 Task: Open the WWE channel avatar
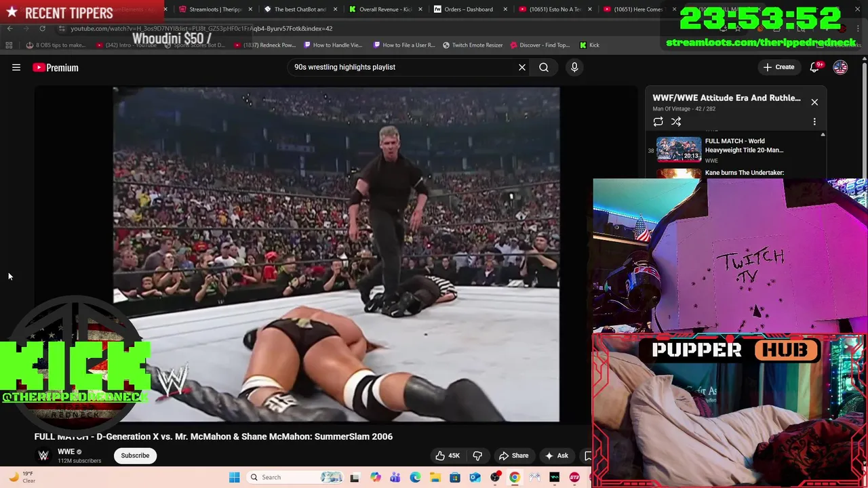[x=43, y=455]
